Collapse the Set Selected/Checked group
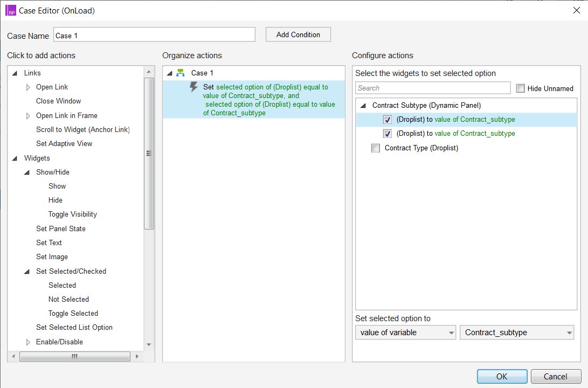 (x=27, y=272)
